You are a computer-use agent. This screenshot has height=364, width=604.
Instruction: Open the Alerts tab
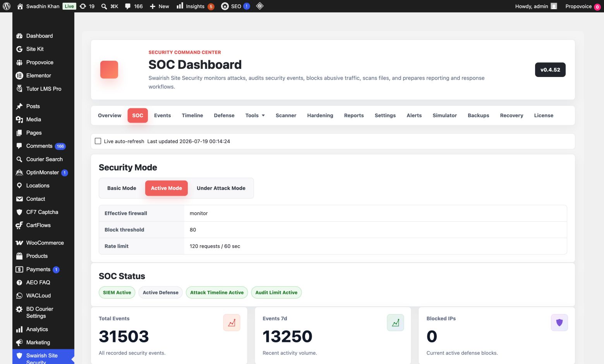pyautogui.click(x=414, y=115)
